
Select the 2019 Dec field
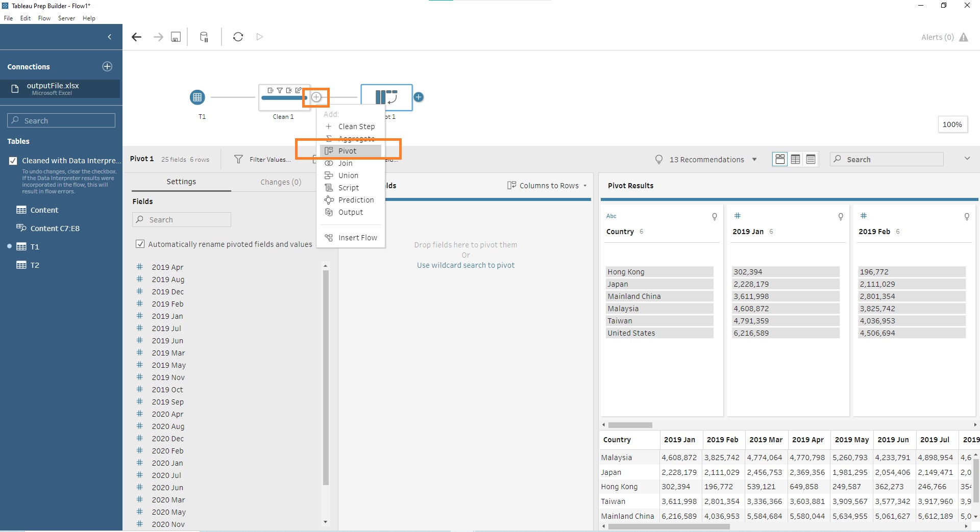167,292
